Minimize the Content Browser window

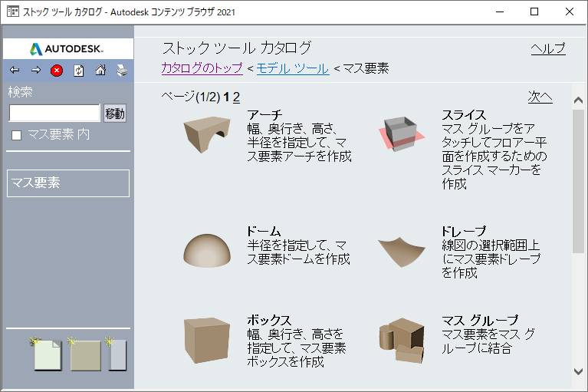click(x=500, y=12)
